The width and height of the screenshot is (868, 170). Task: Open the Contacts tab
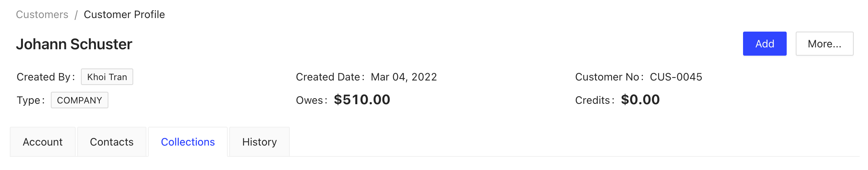tap(112, 142)
